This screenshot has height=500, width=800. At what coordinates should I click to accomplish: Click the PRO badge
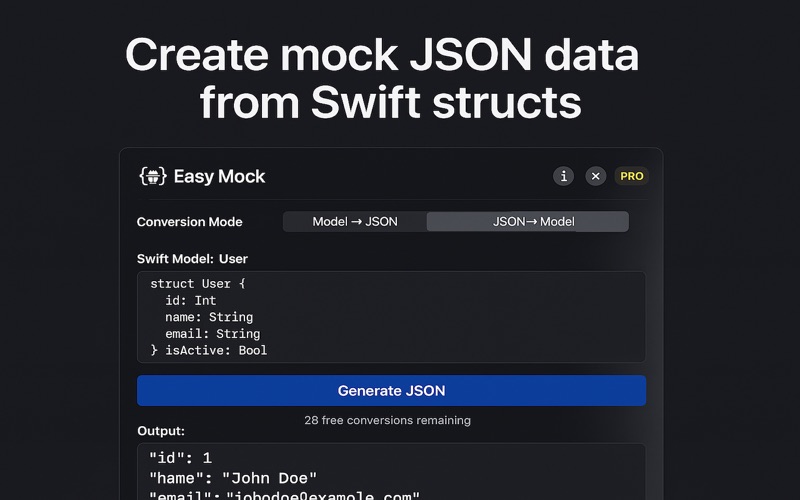click(x=632, y=176)
